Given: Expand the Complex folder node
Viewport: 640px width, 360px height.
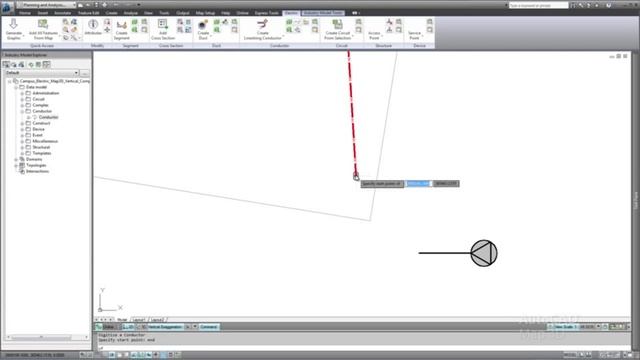Looking at the screenshot, I should (x=22, y=105).
